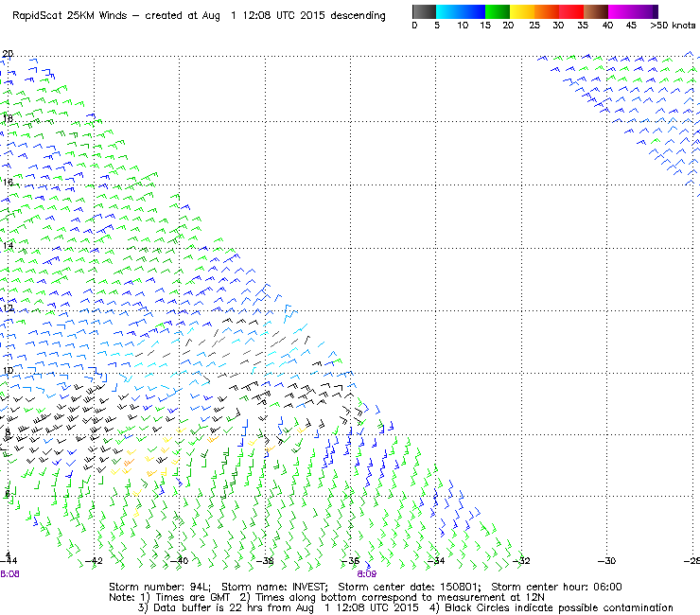Click the longitude label '-42'
The height and width of the screenshot is (615, 700).
click(94, 561)
